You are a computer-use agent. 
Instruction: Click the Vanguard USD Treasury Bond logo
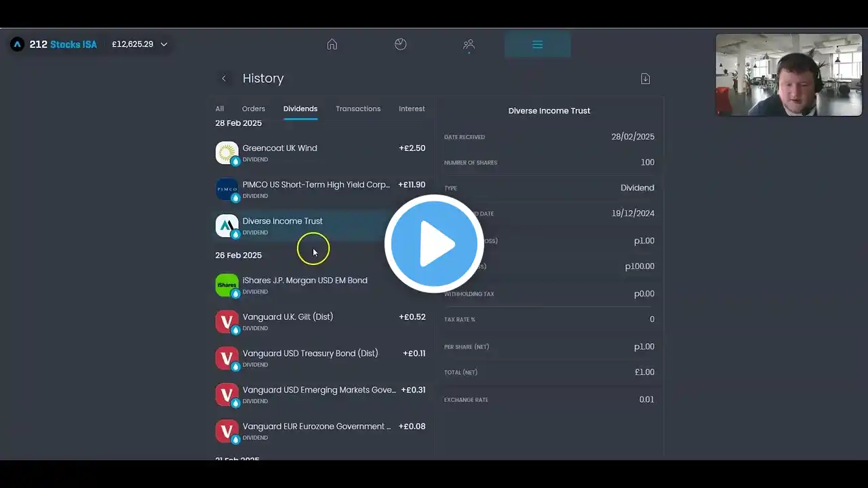pyautogui.click(x=227, y=359)
